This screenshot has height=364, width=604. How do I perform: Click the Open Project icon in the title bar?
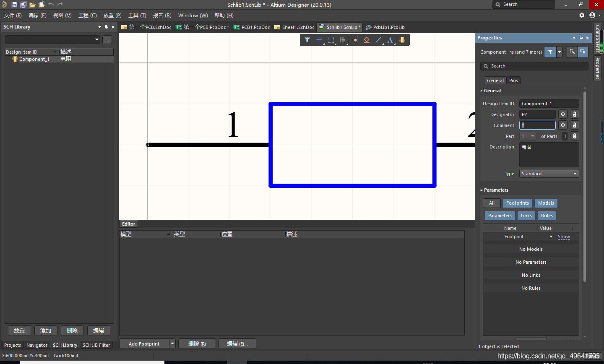(42, 5)
